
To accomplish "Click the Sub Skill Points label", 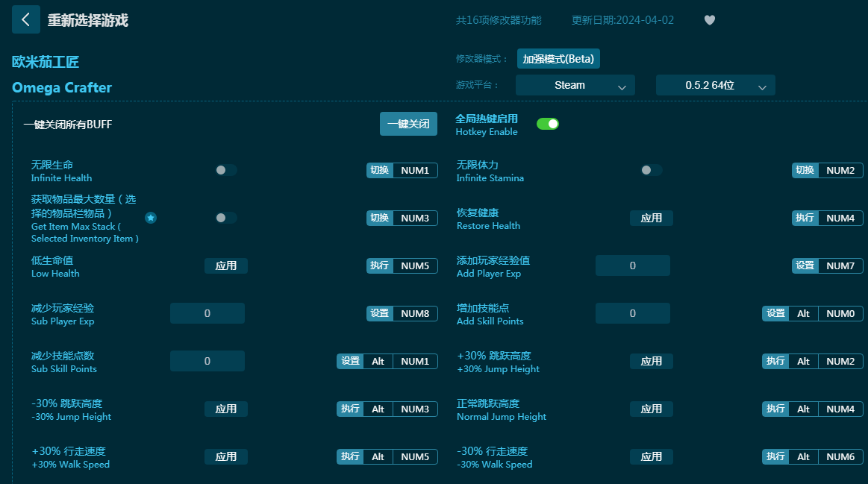I will (x=63, y=369).
